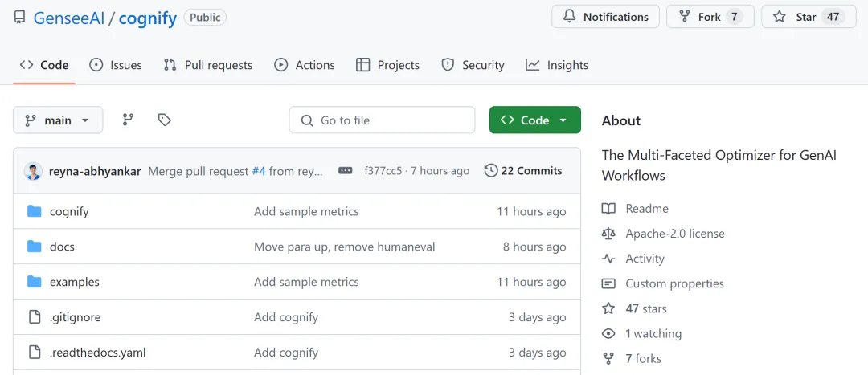Open the Readme link in About
868x375 pixels.
[x=646, y=209]
